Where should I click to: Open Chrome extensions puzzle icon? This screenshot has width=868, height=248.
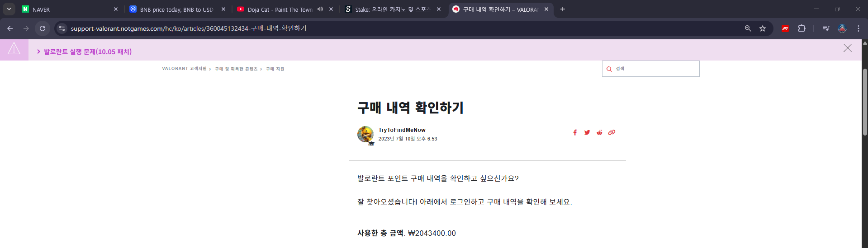[x=802, y=28]
